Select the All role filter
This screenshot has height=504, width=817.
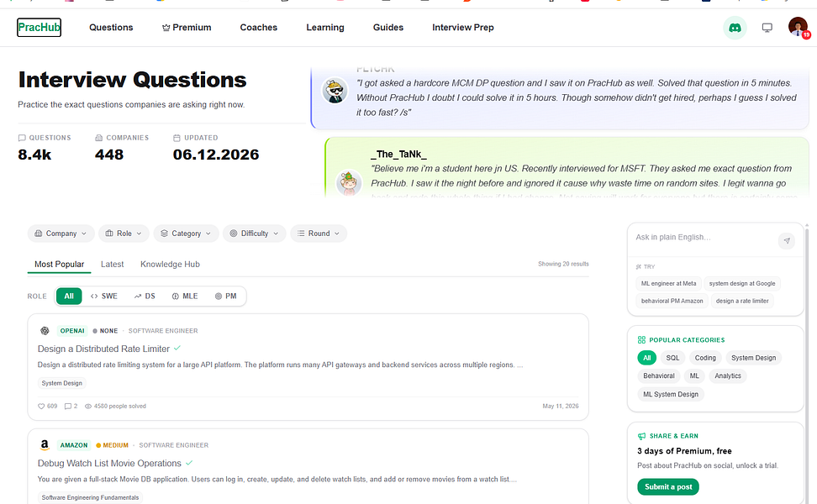pyautogui.click(x=69, y=296)
